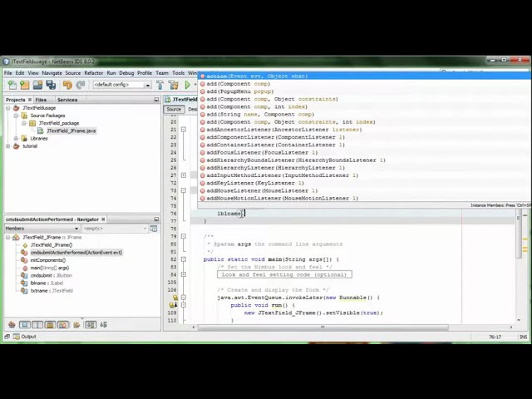532x399 pixels.
Task: Collapse the JTextField_package node
Action: (24, 123)
